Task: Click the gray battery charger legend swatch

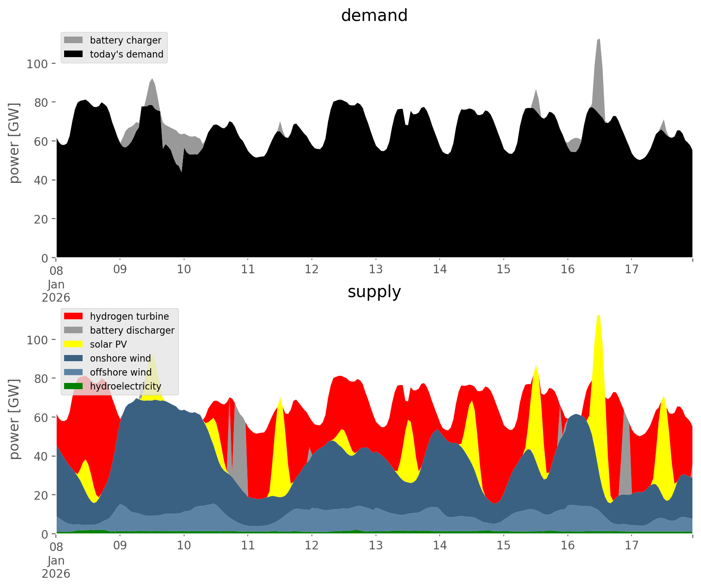Action: (74, 40)
